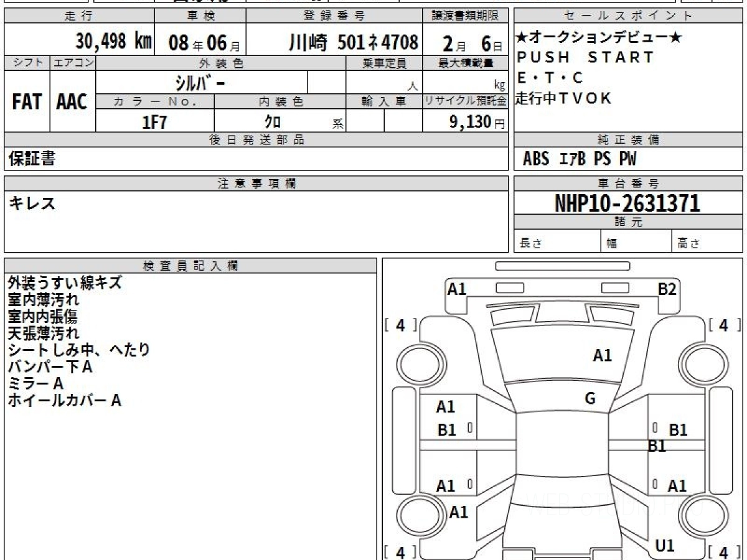Image resolution: width=747 pixels, height=560 pixels.
Task: Select the 高さ dimension cell
Action: [708, 242]
